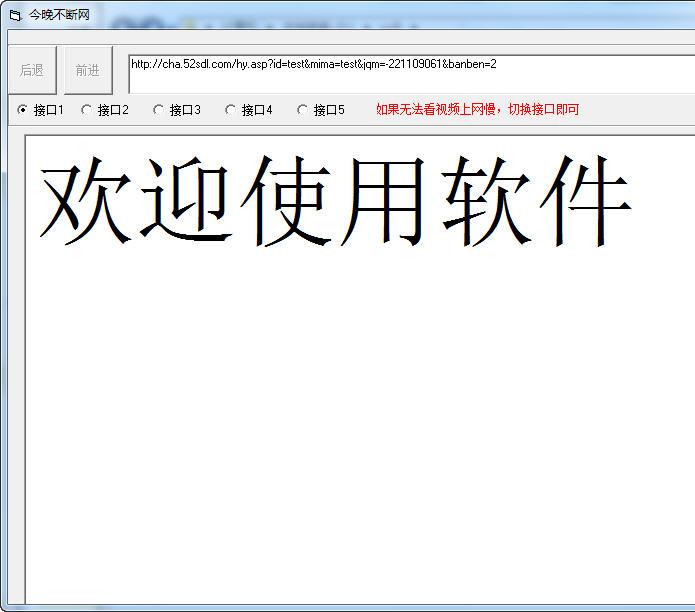Enable the 接口4 radio option
The height and width of the screenshot is (612, 695).
click(231, 110)
